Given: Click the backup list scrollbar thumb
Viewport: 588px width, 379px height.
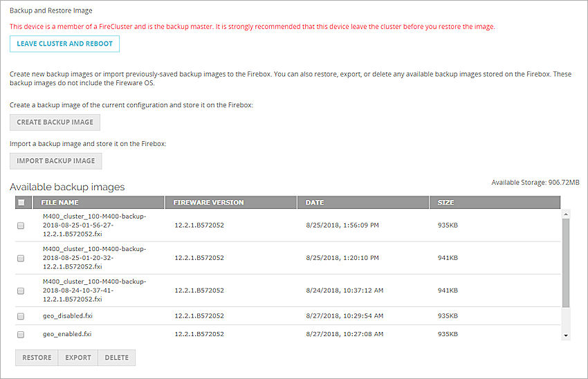Looking at the screenshot, I should click(566, 263).
